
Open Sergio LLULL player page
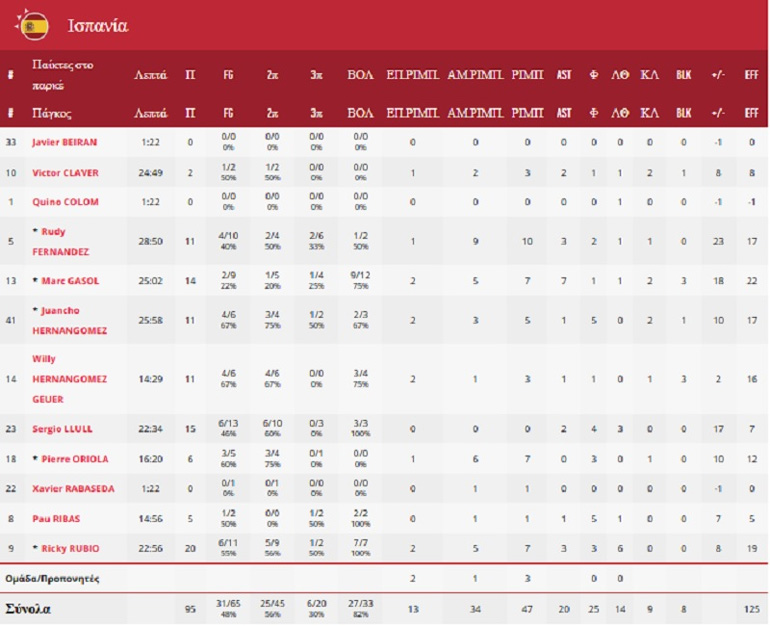point(62,429)
